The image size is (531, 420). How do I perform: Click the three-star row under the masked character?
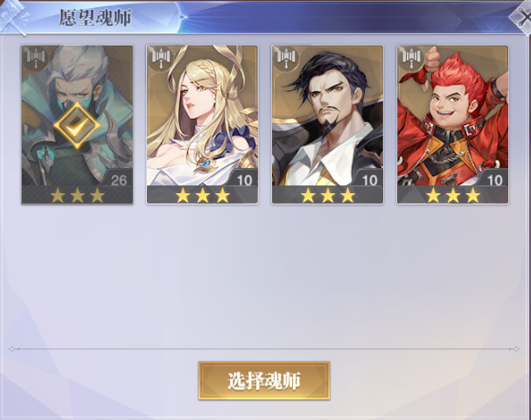point(77,195)
